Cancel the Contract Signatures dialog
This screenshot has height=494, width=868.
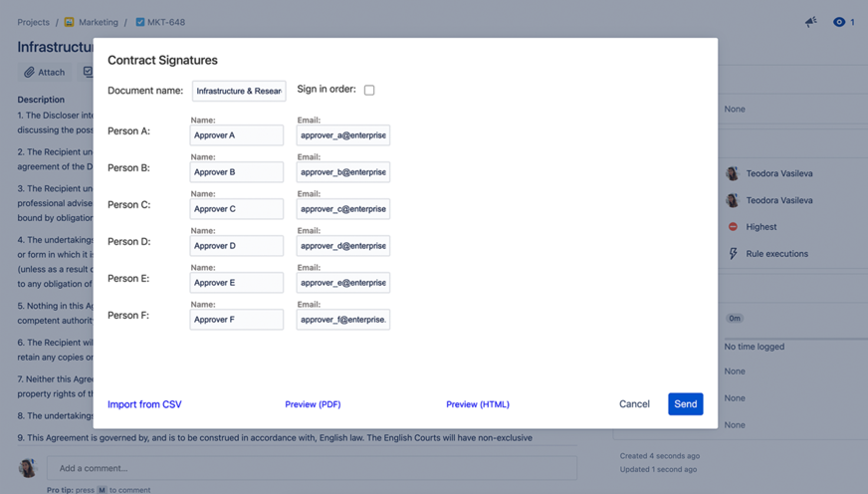(x=634, y=403)
